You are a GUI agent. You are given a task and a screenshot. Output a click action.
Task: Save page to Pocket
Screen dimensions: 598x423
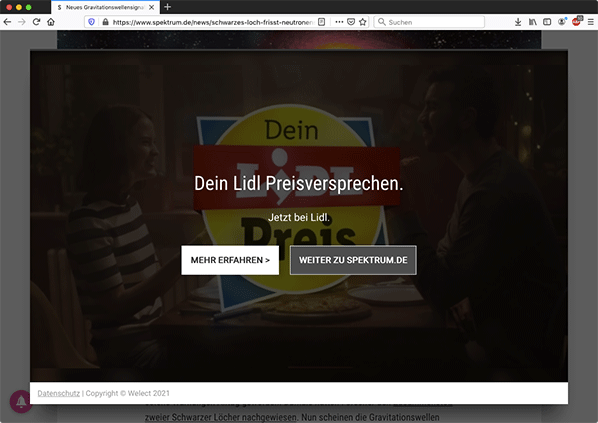(351, 22)
